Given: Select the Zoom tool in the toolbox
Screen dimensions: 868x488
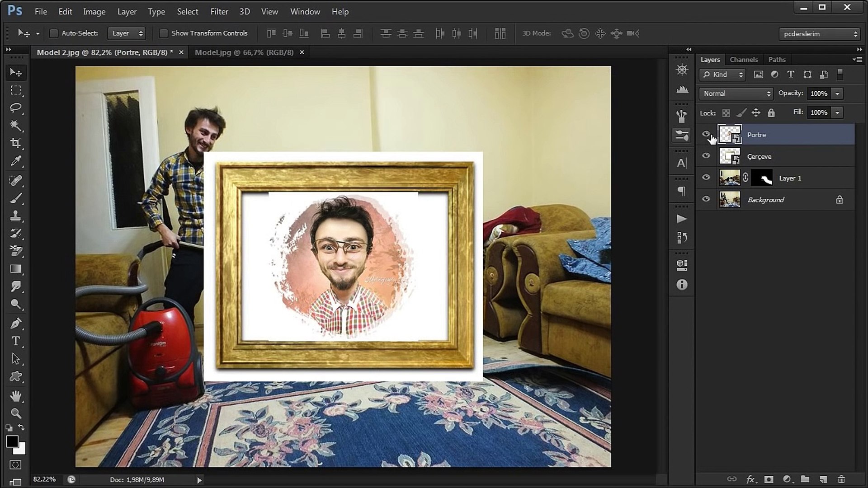Looking at the screenshot, I should [x=16, y=413].
